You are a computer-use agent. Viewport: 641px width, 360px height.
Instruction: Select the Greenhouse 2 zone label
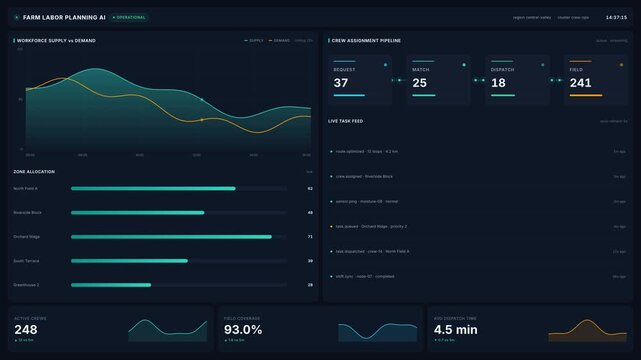(26, 285)
